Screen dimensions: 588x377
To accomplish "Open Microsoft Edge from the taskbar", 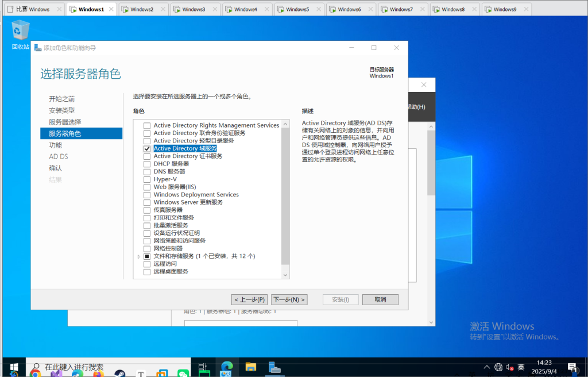I will tap(227, 367).
